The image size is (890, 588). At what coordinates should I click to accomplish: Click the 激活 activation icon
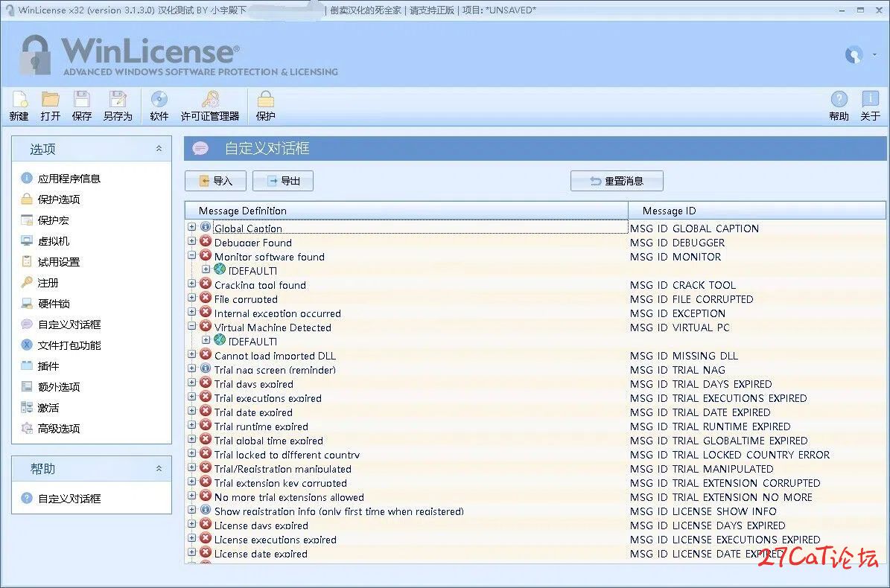click(x=27, y=407)
